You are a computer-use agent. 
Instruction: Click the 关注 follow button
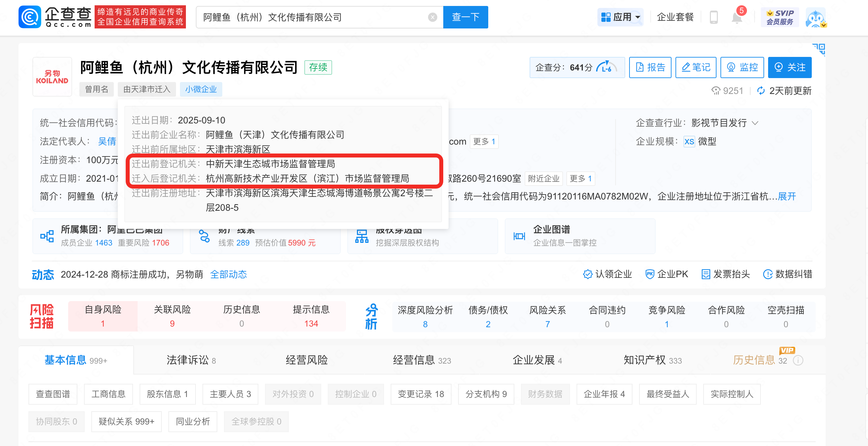(x=790, y=67)
